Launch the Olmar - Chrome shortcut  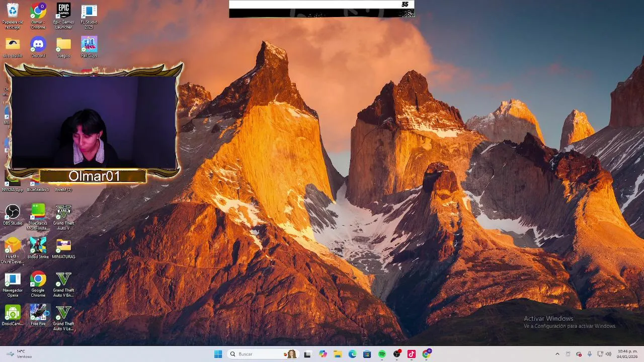pyautogui.click(x=38, y=16)
